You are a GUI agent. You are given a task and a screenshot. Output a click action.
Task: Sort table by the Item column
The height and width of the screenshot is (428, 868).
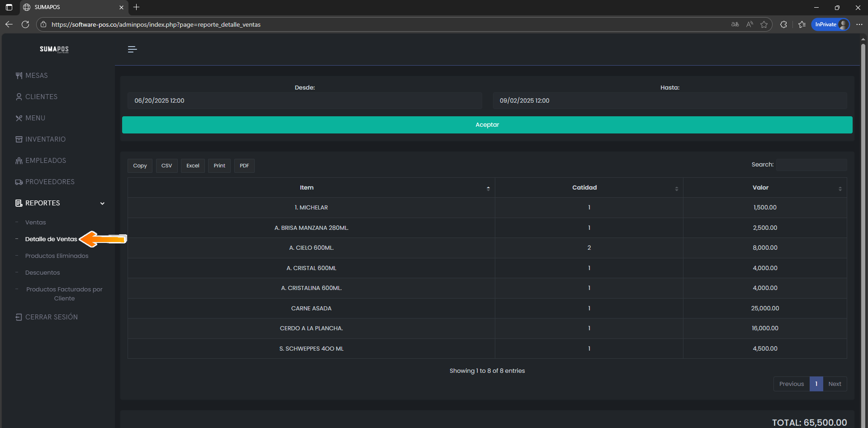[307, 188]
